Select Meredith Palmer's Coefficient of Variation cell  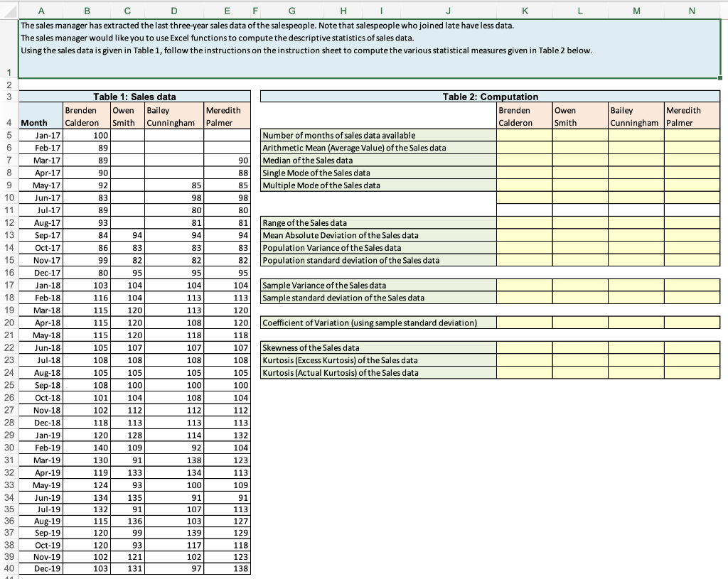(x=692, y=323)
